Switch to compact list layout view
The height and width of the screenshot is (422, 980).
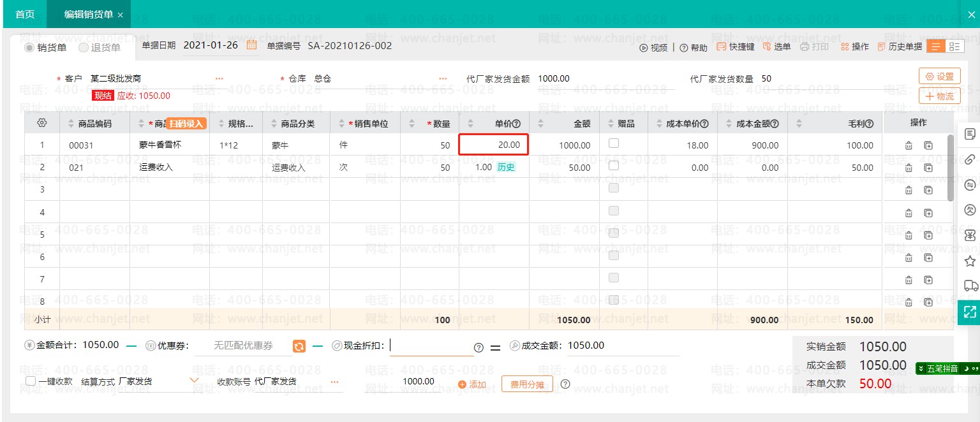(x=936, y=47)
